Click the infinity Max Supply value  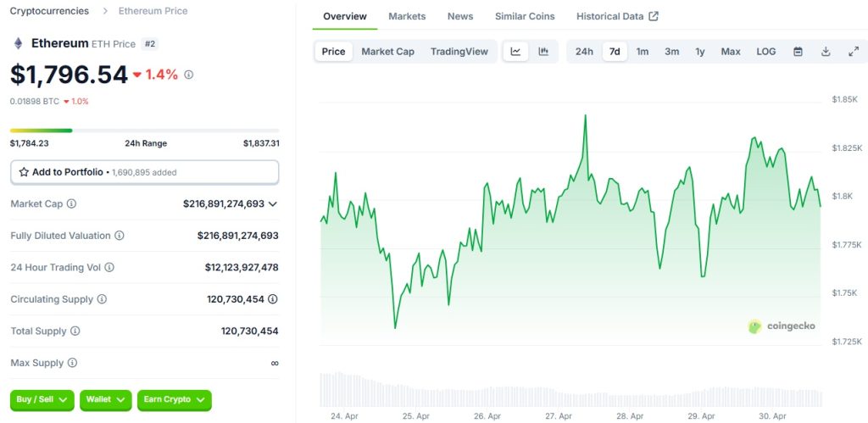pos(275,363)
